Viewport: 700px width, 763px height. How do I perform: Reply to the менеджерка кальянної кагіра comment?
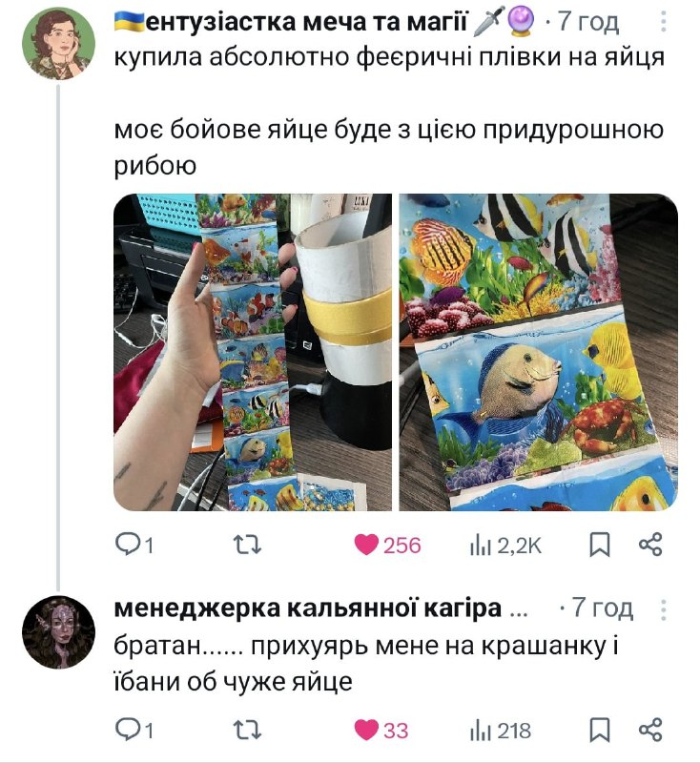tap(134, 730)
